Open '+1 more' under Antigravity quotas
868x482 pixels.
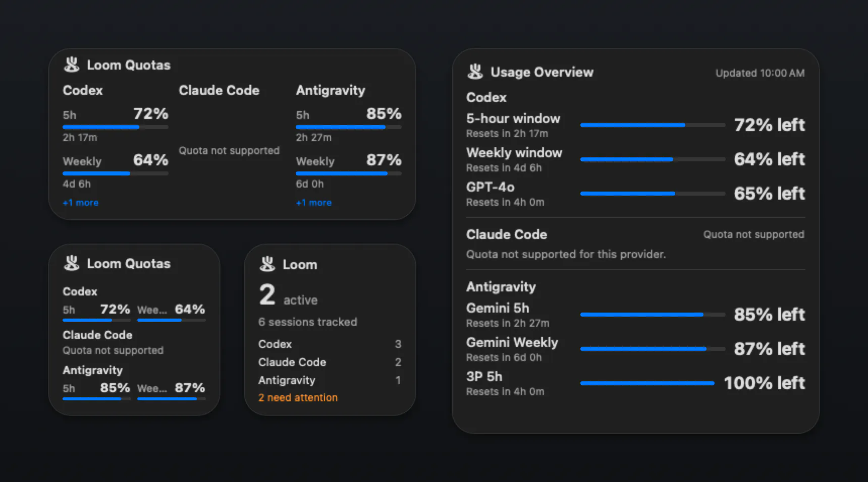point(313,203)
